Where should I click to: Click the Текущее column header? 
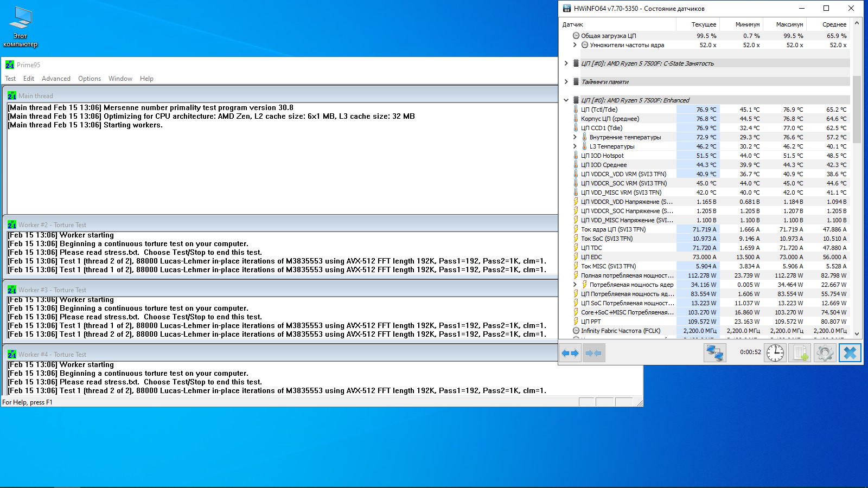tap(698, 24)
